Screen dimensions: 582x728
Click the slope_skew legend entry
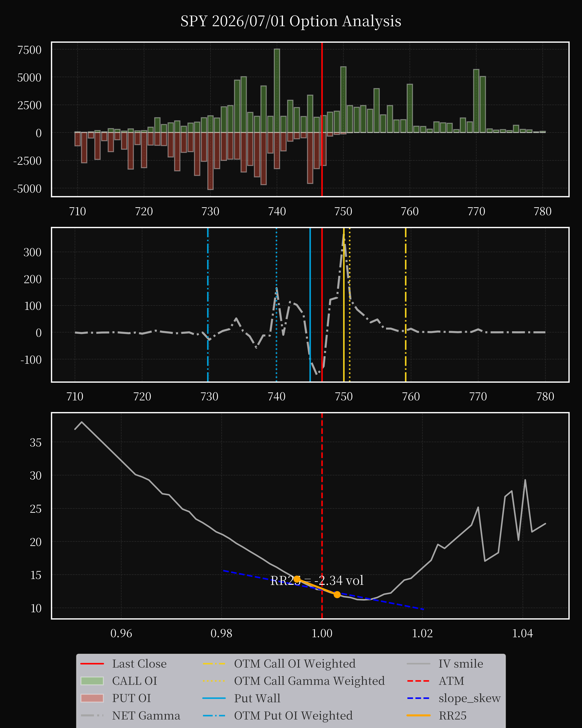click(x=454, y=698)
